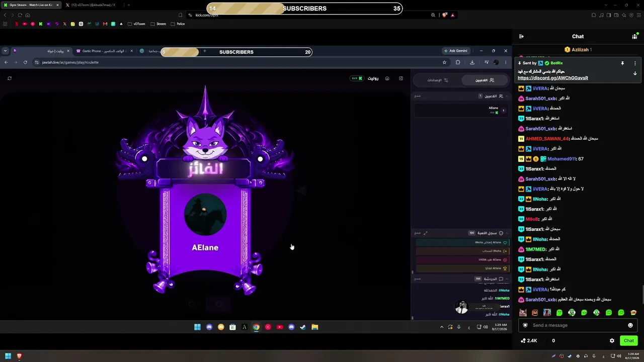Select the vD7oom X browser tab
This screenshot has height=362, width=644.
click(94, 5)
